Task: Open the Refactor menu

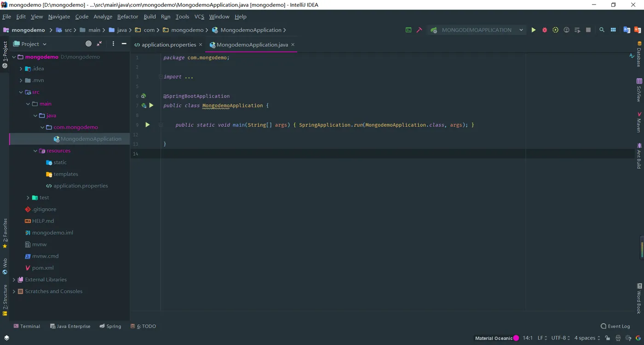Action: (127, 17)
